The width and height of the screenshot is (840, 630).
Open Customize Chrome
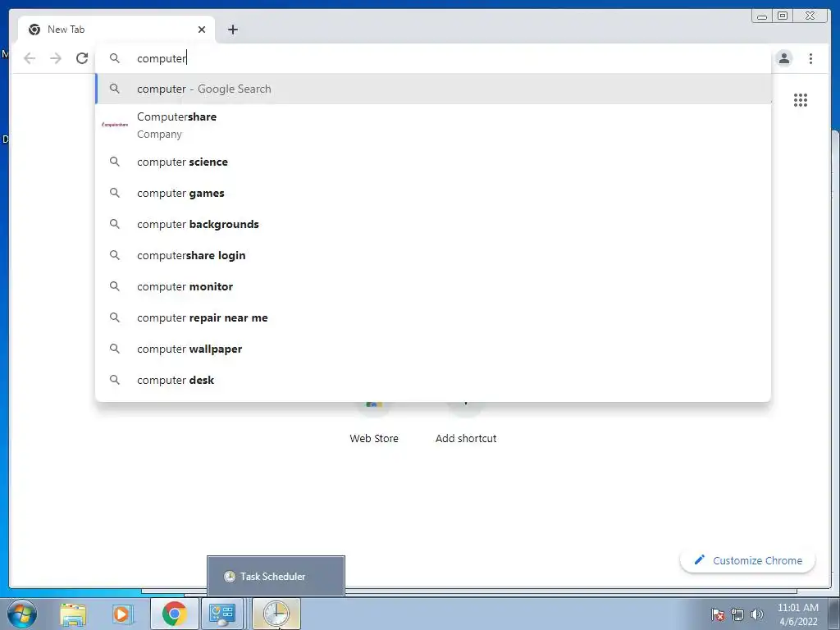748,560
